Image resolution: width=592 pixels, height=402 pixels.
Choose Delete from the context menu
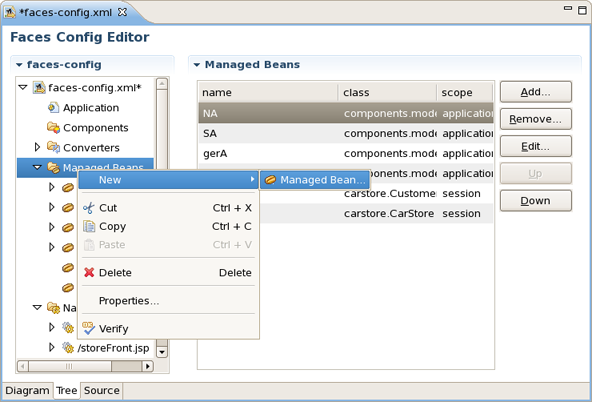(x=168, y=273)
